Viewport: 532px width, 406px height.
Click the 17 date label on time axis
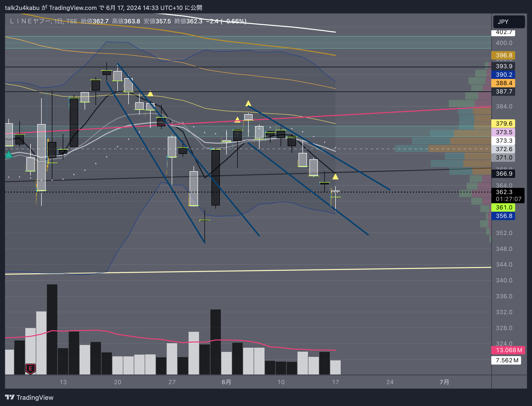pos(335,382)
